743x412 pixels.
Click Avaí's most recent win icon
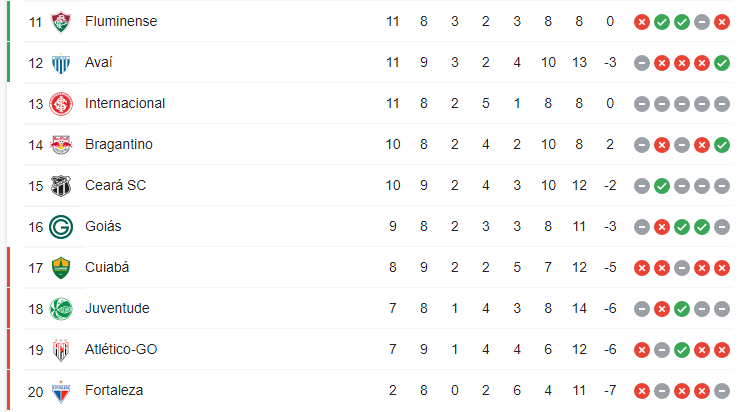tap(722, 63)
